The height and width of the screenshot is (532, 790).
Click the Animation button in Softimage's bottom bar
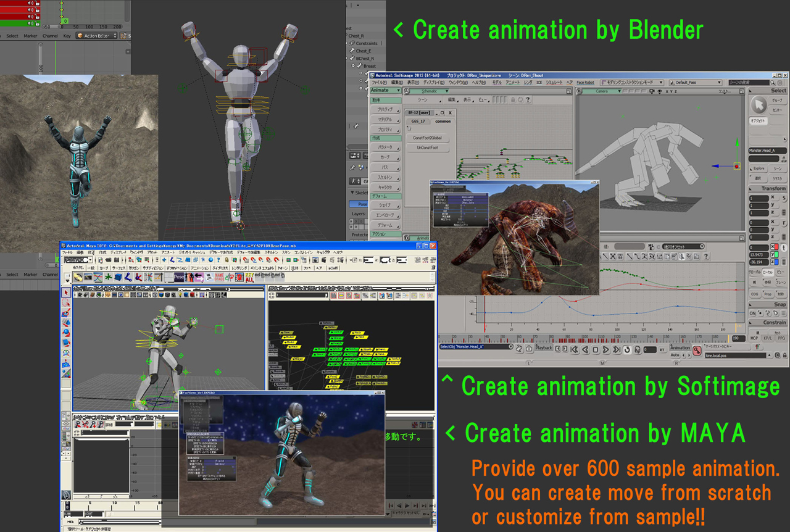pyautogui.click(x=680, y=348)
